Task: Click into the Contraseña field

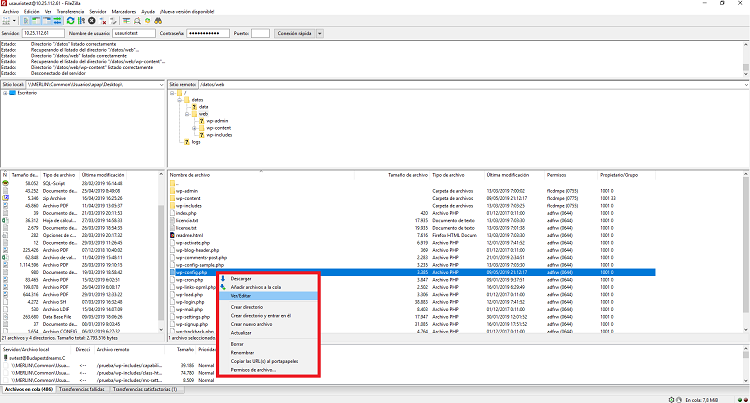Action: coord(208,33)
